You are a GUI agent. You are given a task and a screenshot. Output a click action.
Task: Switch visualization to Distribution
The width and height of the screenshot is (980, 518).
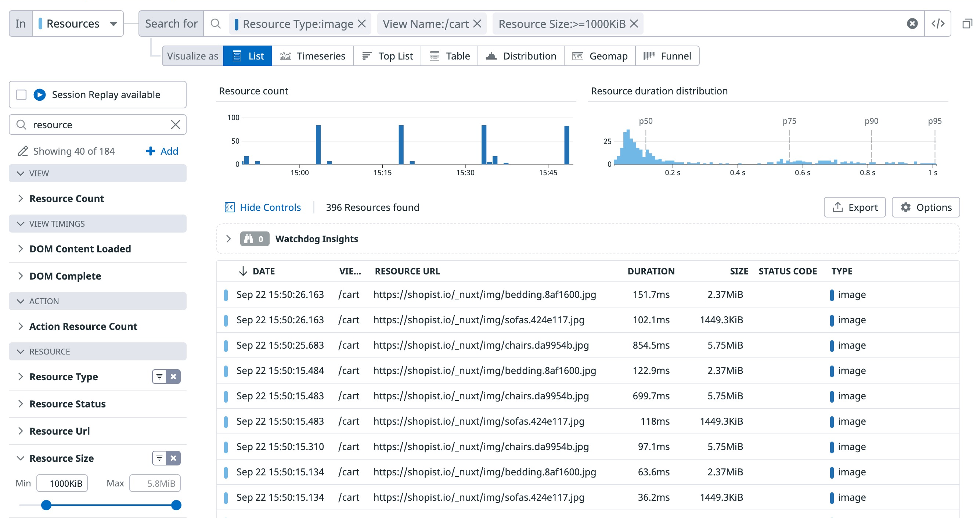point(521,56)
